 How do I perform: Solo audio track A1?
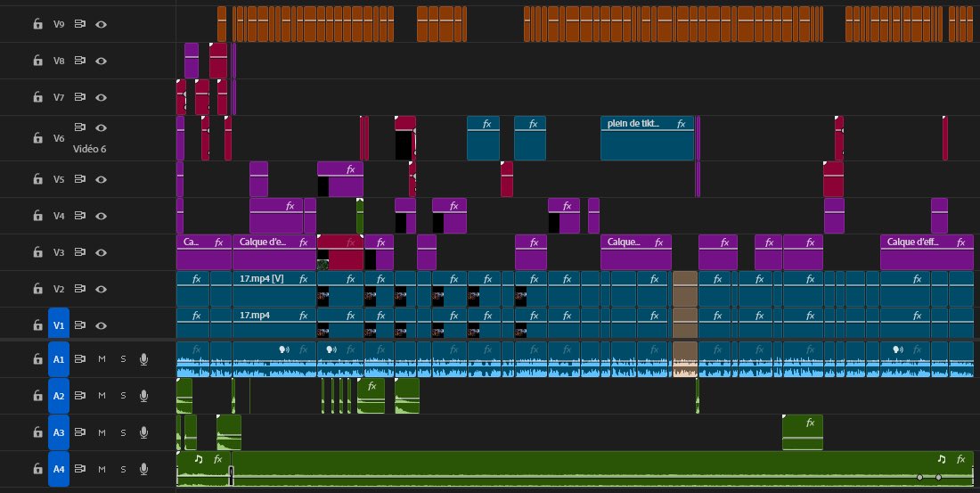[x=123, y=359]
